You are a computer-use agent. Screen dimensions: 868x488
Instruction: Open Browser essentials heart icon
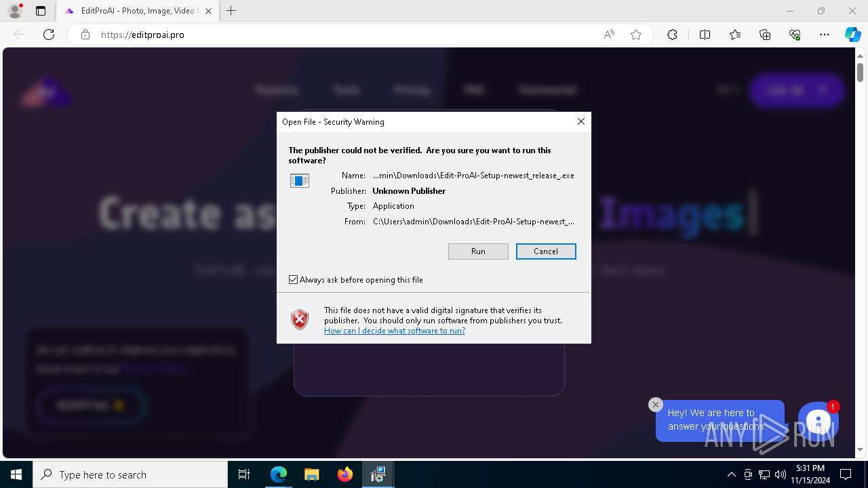coord(795,35)
